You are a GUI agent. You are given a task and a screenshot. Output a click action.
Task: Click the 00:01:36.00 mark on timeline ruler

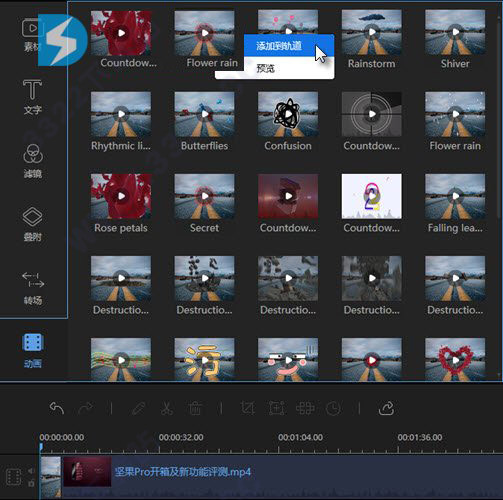click(420, 437)
